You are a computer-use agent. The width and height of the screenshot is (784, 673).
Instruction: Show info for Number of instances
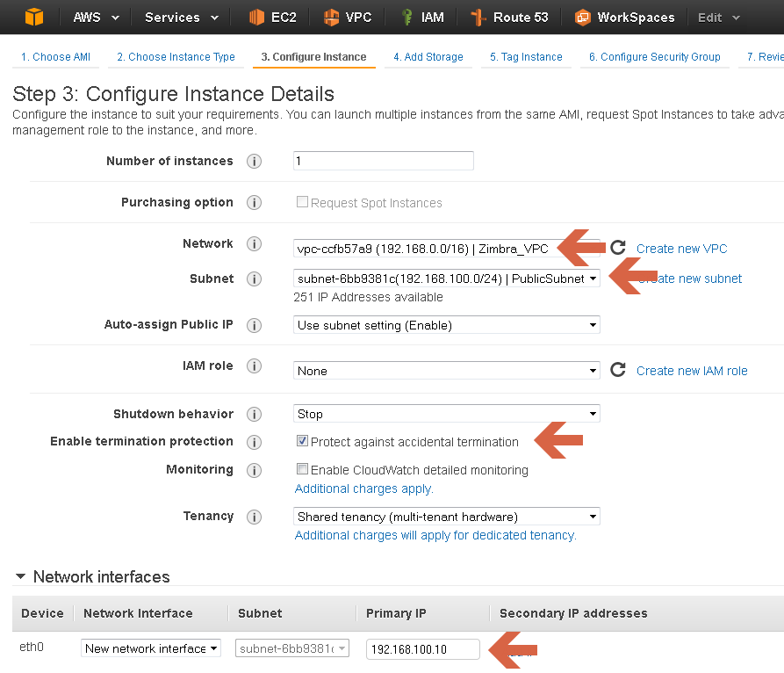[x=254, y=161]
